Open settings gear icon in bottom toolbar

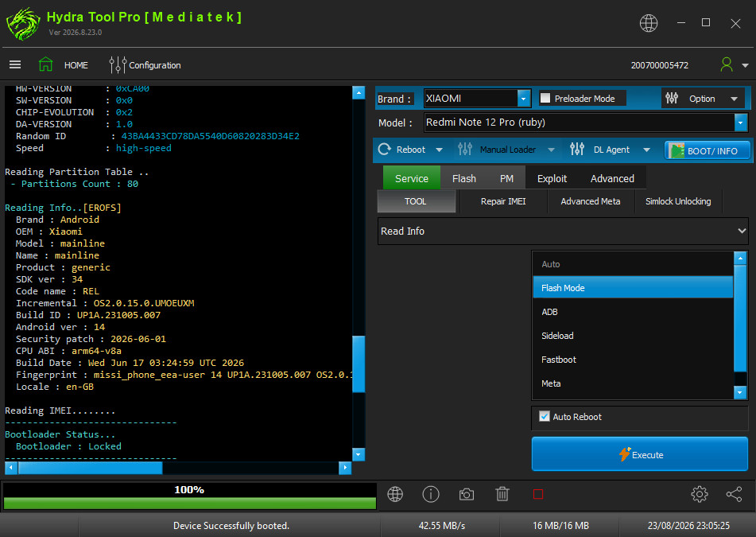tap(699, 494)
